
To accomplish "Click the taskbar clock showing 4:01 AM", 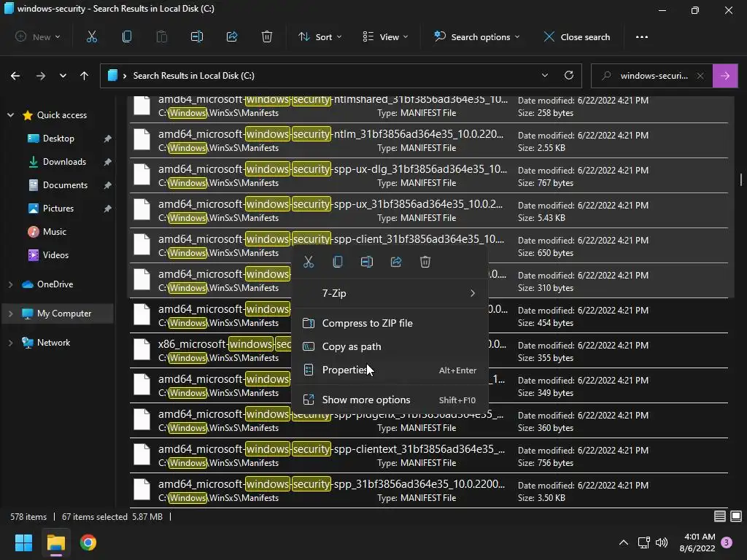I will coord(697,542).
